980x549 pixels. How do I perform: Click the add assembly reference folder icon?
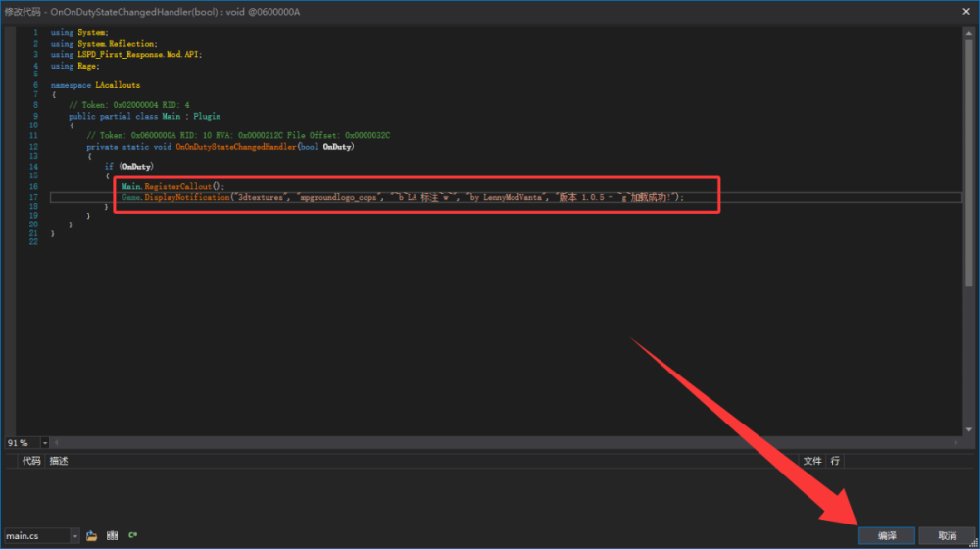pos(91,536)
